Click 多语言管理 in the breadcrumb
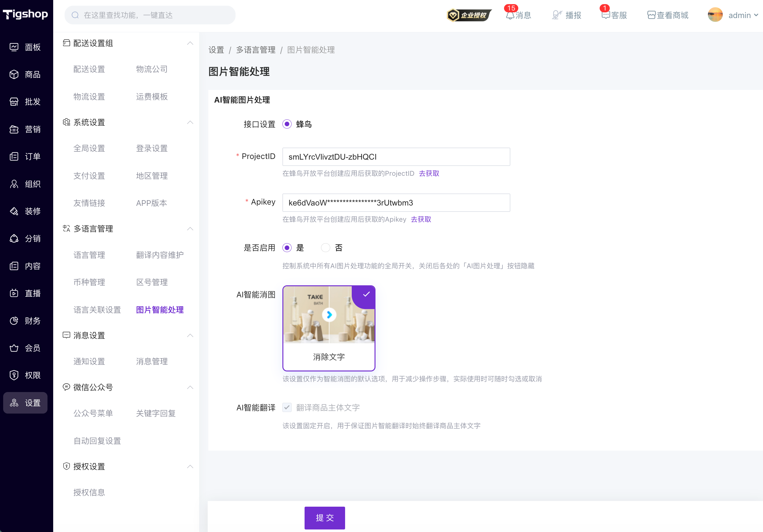The image size is (763, 532). [255, 50]
